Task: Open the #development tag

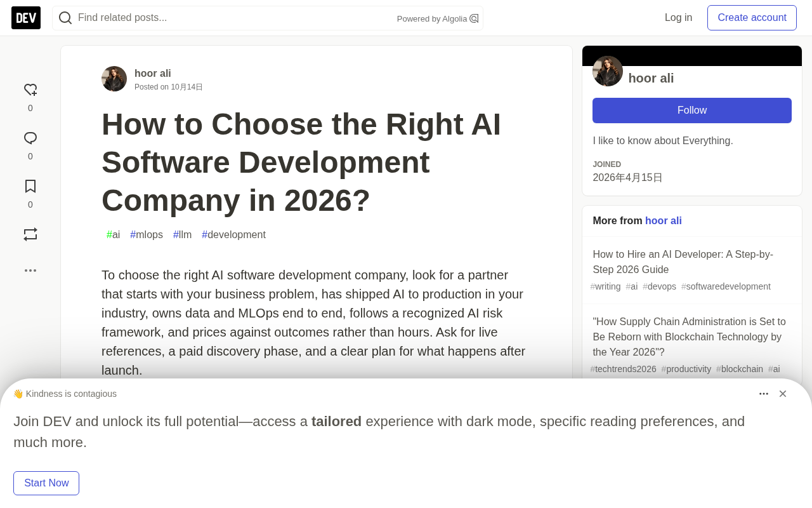Action: [x=234, y=235]
